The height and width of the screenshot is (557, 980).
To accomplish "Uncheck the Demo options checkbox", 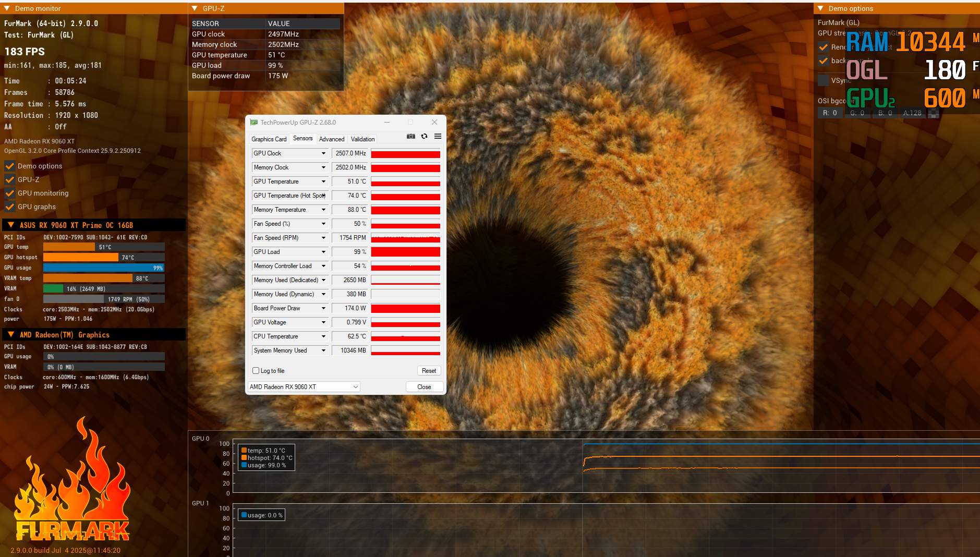I will click(x=9, y=166).
